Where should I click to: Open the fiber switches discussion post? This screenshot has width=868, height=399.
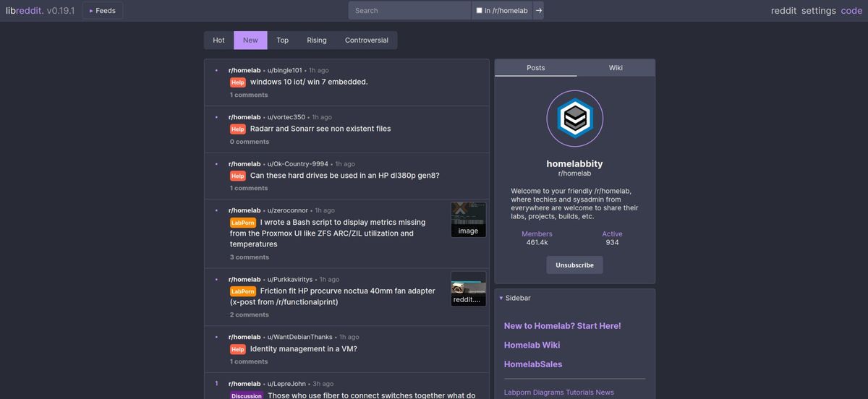click(x=371, y=395)
